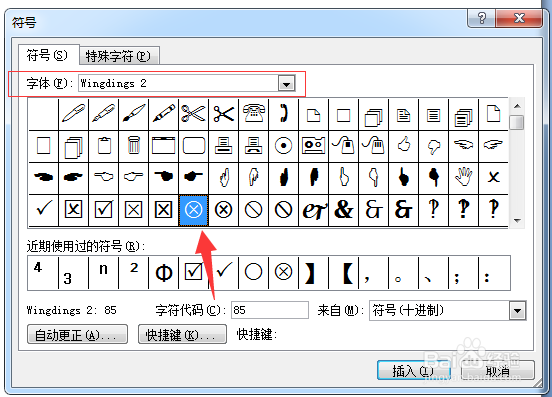
Task: Select the solid black scissors symbol
Action: [224, 114]
